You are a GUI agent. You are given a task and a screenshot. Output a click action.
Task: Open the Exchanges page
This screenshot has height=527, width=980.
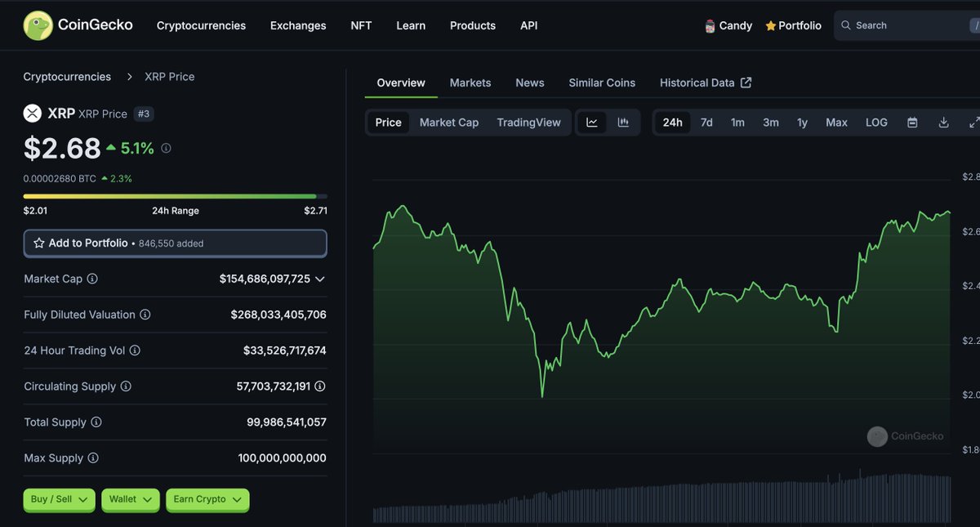point(298,25)
